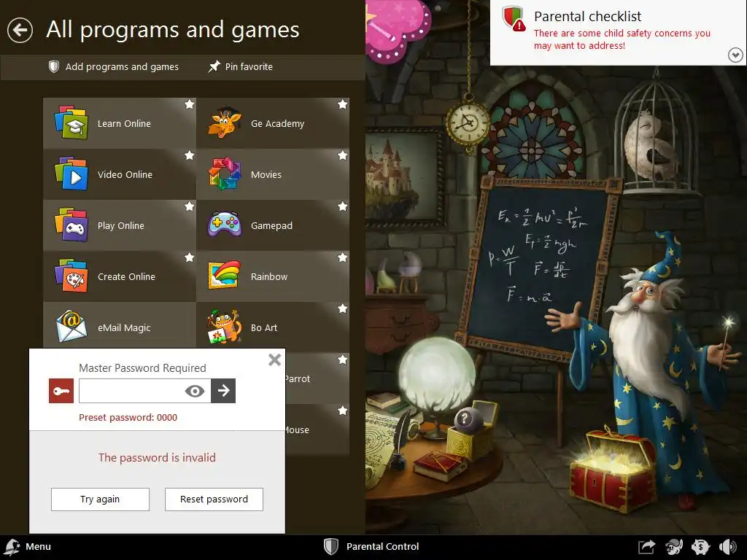This screenshot has height=560, width=747.
Task: Click 'The password is invalid' message
Action: (157, 458)
